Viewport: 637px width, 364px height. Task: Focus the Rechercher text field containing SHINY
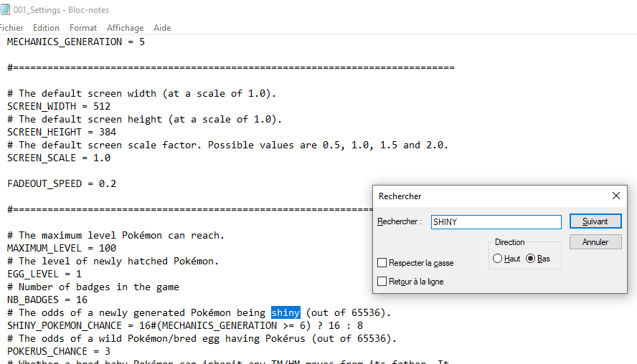point(496,222)
